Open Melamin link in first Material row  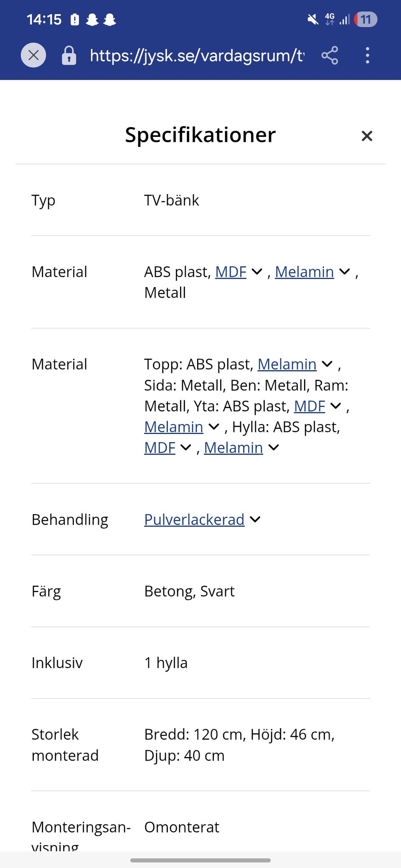tap(304, 272)
